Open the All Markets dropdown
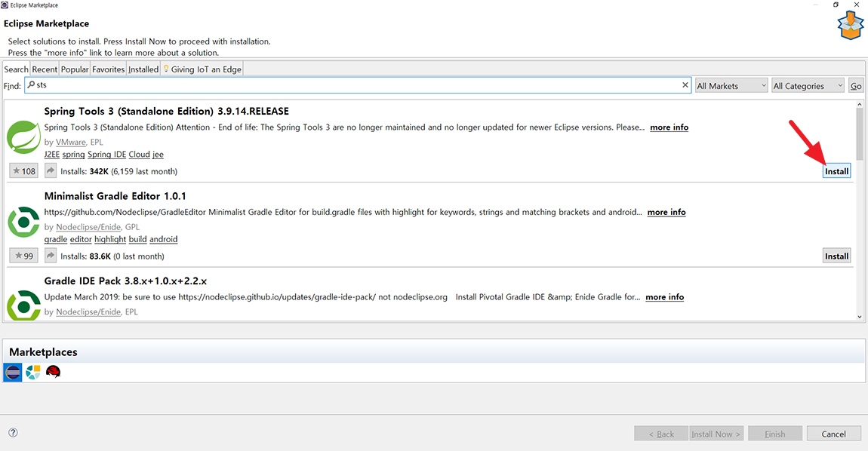Viewport: 868px width, 451px height. 731,86
